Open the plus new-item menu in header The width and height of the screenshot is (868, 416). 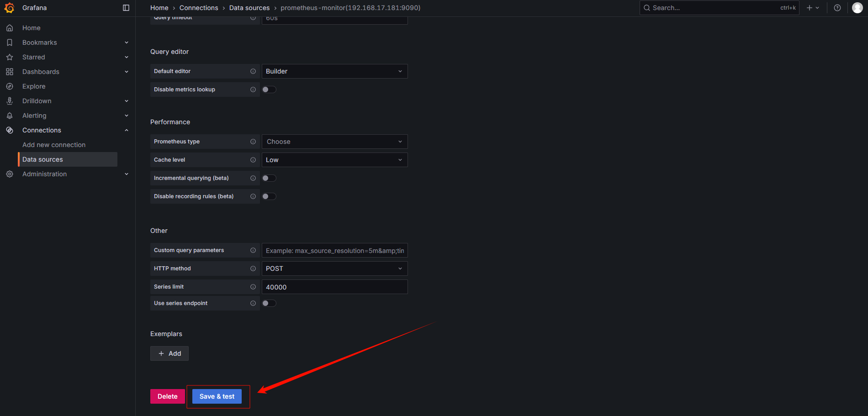pyautogui.click(x=813, y=8)
